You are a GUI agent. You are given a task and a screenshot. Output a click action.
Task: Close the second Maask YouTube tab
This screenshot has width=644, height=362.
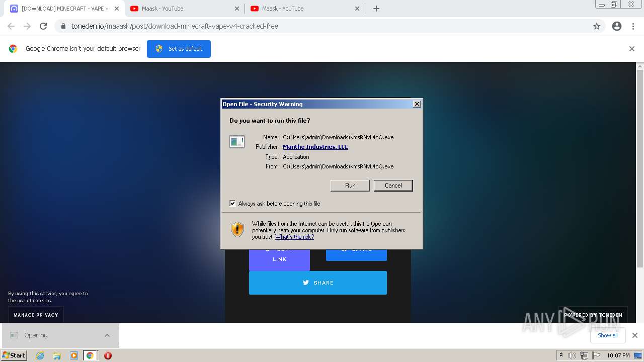coord(357,9)
